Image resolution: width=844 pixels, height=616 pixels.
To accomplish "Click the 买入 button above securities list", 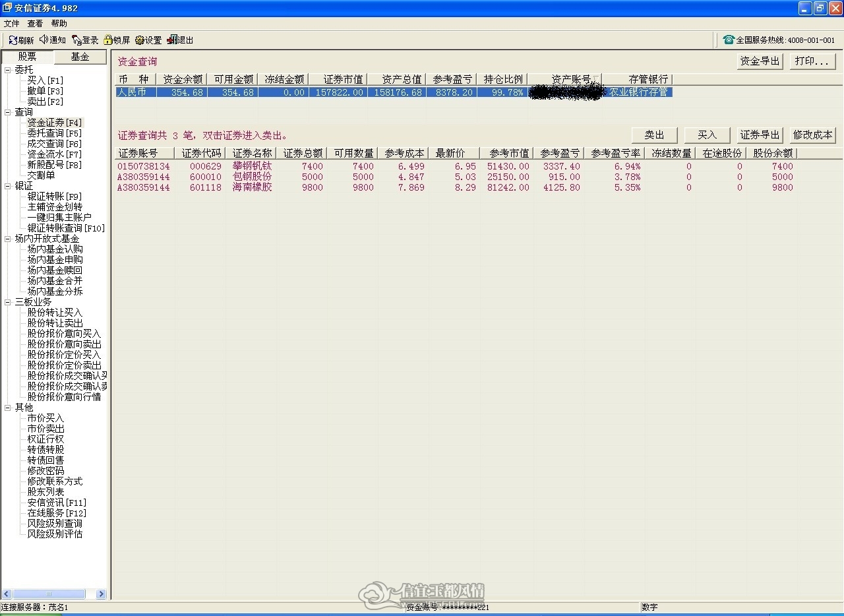I will 707,135.
